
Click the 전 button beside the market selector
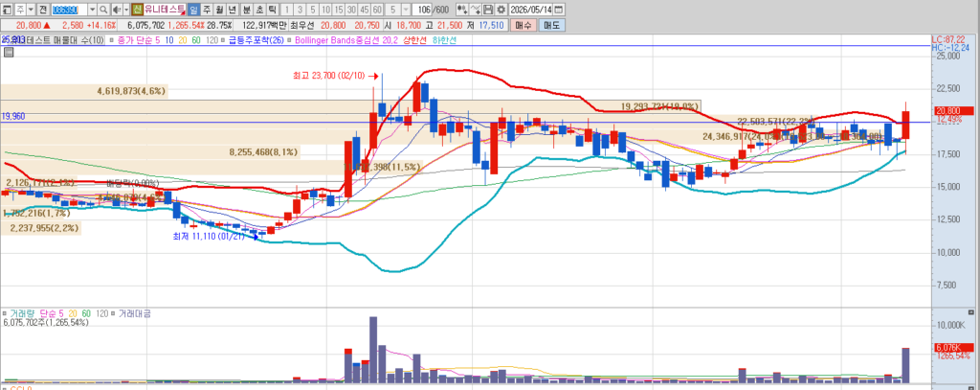coord(42,10)
